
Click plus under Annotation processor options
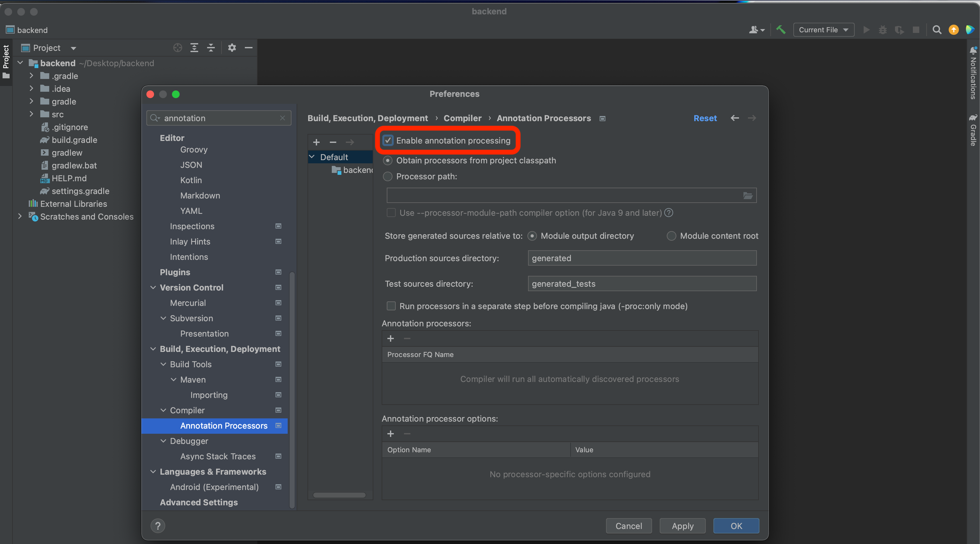[x=390, y=434]
